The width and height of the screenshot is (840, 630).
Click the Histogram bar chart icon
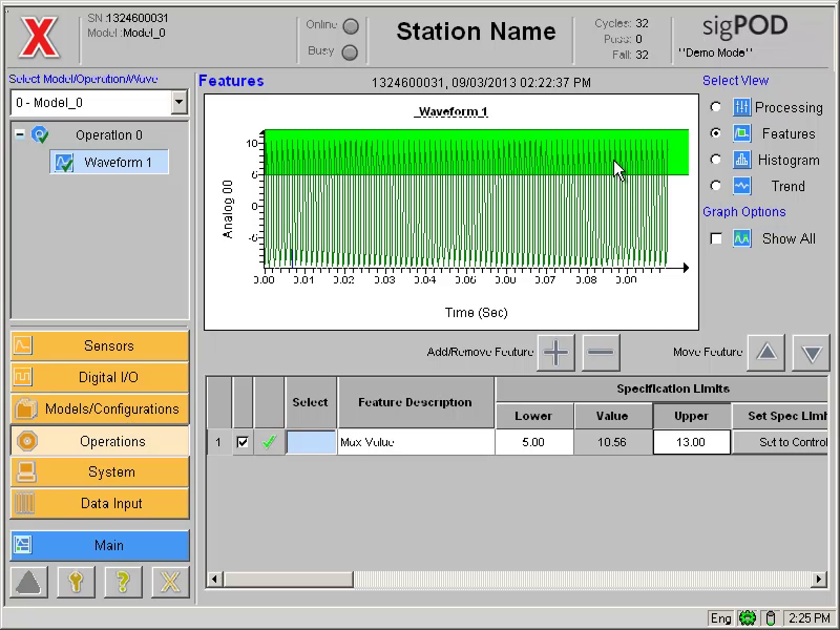pyautogui.click(x=742, y=160)
